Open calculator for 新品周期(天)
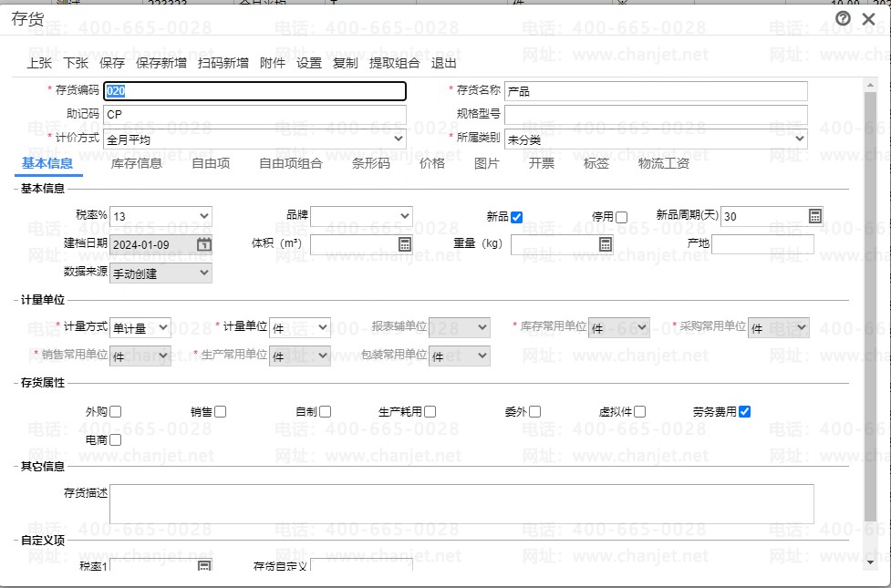891x588 pixels. pyautogui.click(x=815, y=216)
